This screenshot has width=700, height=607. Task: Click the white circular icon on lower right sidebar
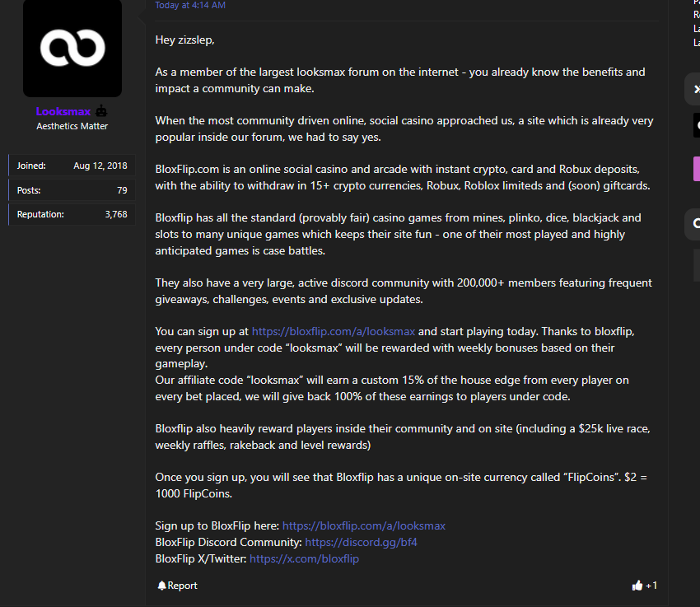(x=697, y=223)
